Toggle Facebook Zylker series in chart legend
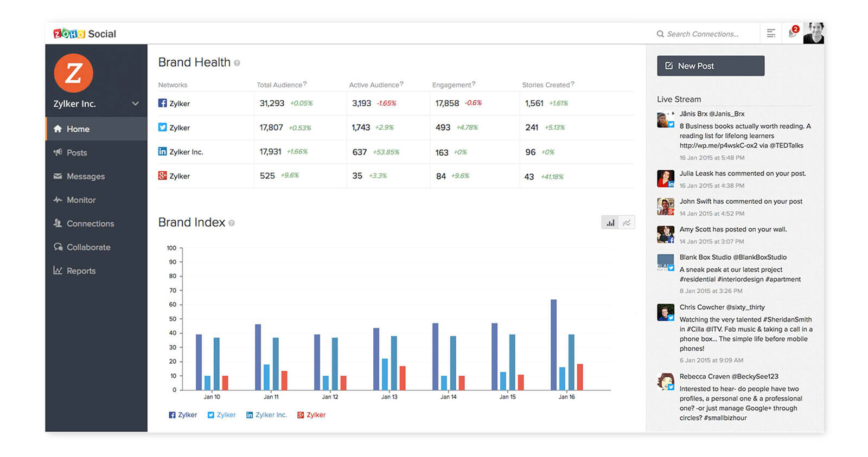868x457 pixels. [183, 415]
